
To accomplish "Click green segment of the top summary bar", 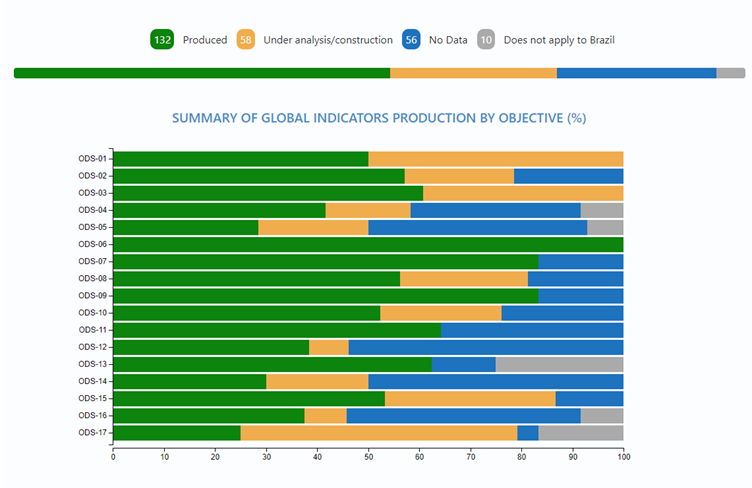I will 202,73.
